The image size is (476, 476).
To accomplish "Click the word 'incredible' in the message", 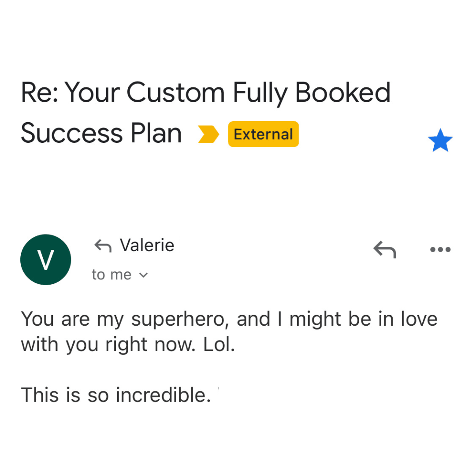I will click(163, 394).
